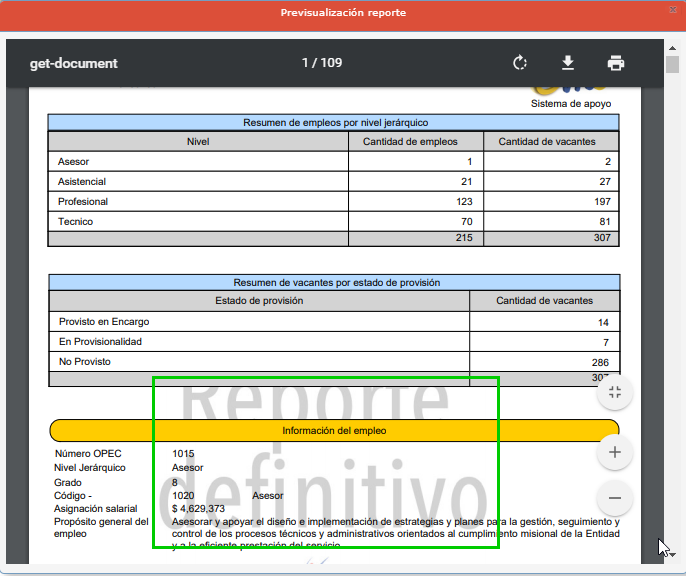The height and width of the screenshot is (576, 686).
Task: Click the Estado de provisión column header
Action: (259, 300)
